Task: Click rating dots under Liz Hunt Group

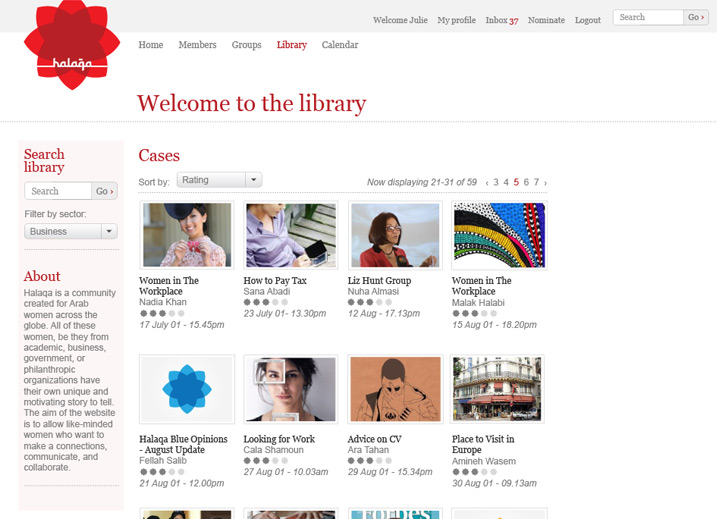Action: [x=370, y=302]
